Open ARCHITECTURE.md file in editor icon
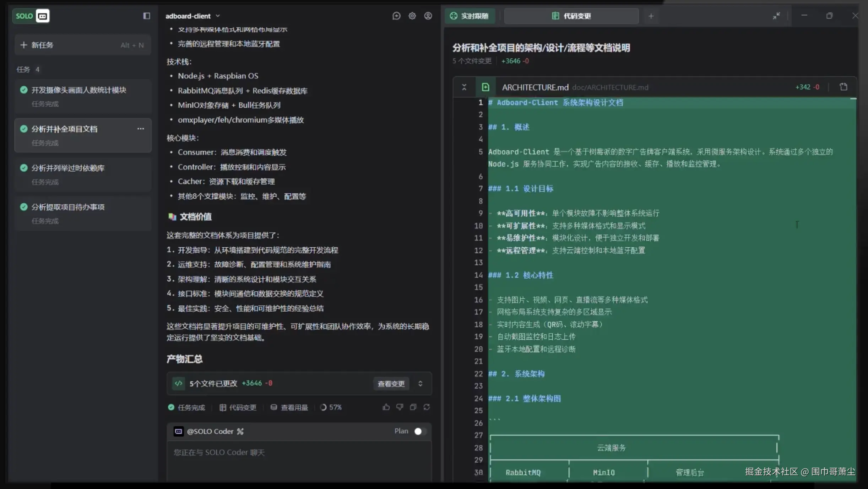Viewport: 868px width, 489px height. pos(843,87)
